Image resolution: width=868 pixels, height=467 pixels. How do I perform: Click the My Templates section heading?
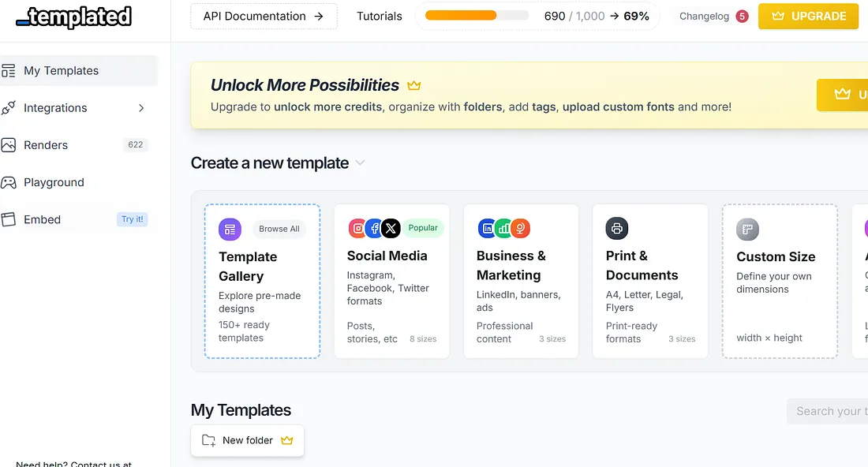point(241,410)
